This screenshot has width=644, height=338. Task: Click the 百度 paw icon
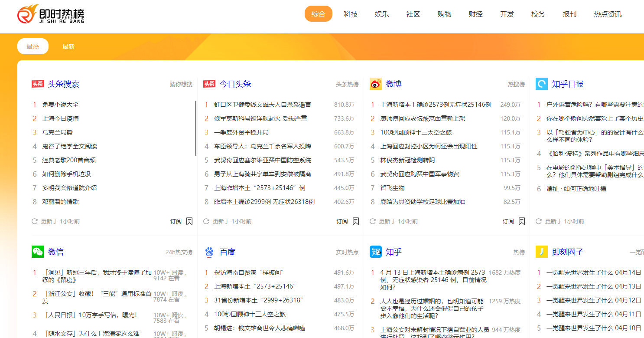(209, 252)
